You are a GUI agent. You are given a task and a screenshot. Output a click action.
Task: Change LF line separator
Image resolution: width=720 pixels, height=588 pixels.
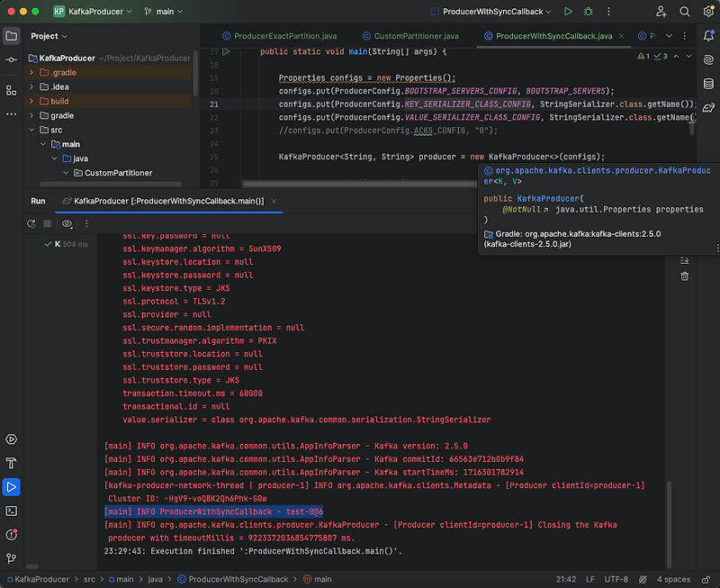click(x=590, y=579)
